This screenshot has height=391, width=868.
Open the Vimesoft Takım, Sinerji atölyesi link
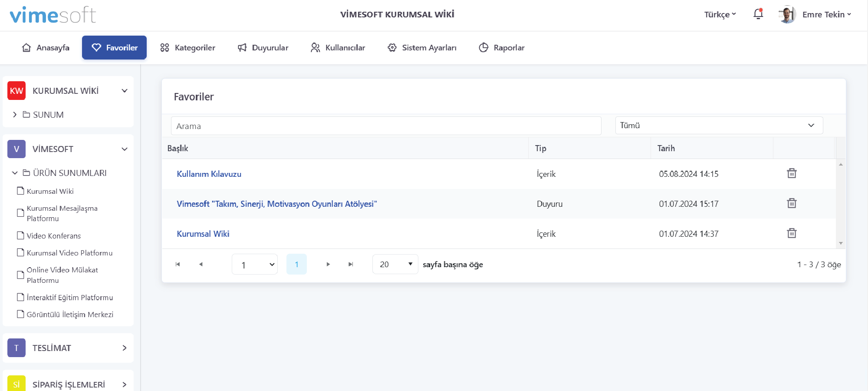[277, 204]
